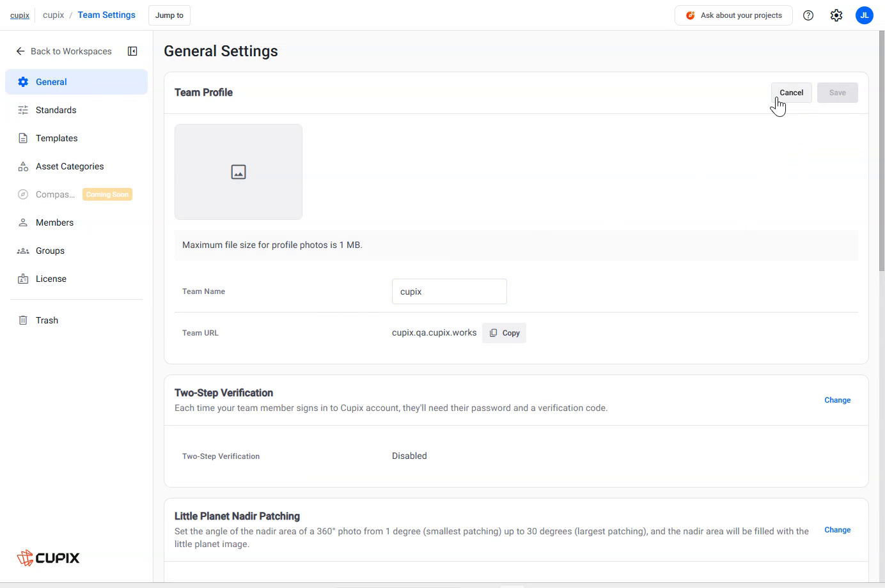The image size is (885, 588).
Task: Click the Team Name input field
Action: tap(450, 291)
